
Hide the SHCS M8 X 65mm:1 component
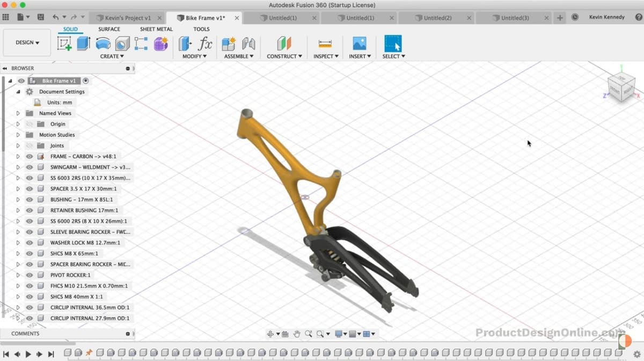pos(30,253)
